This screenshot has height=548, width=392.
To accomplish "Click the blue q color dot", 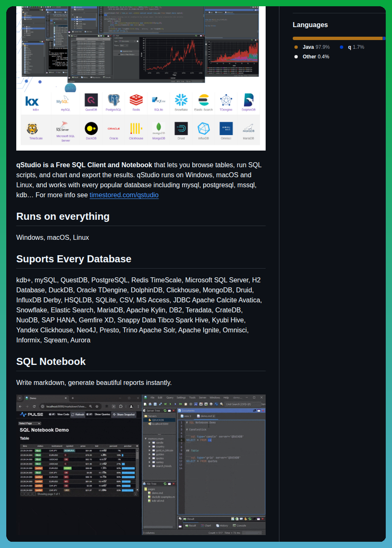I will [342, 47].
